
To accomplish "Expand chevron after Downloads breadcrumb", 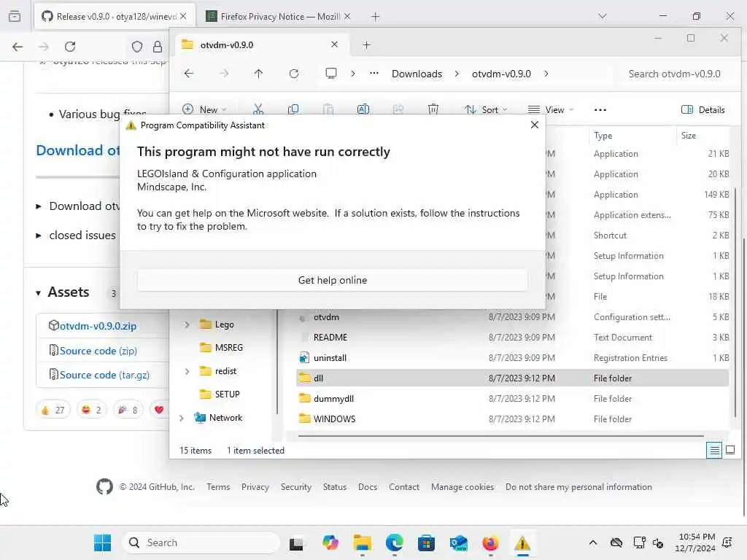I will click(x=457, y=74).
